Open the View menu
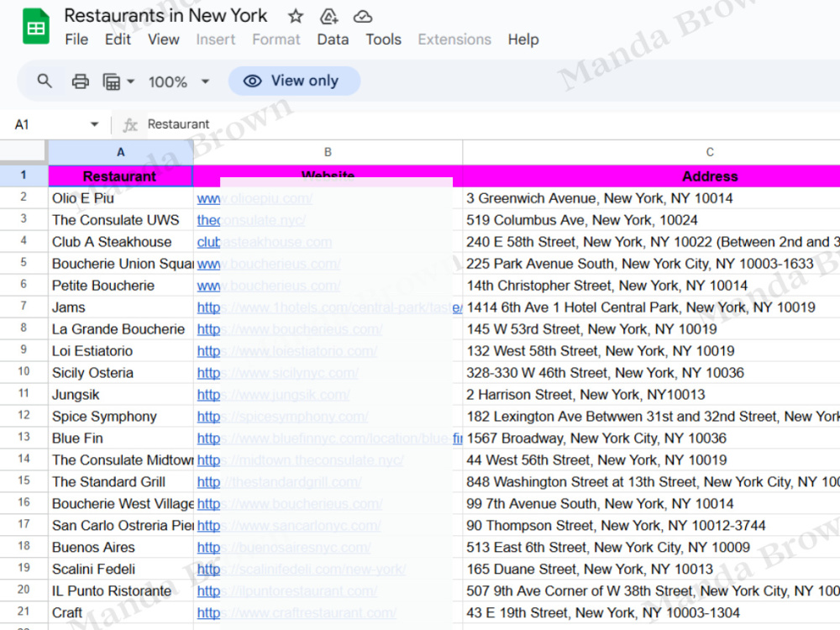The width and height of the screenshot is (840, 630). pos(164,39)
